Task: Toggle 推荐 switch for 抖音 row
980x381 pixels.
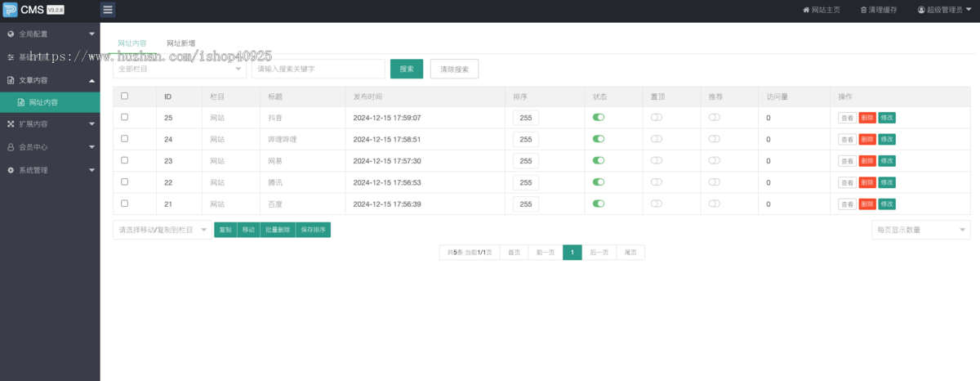Action: 715,118
